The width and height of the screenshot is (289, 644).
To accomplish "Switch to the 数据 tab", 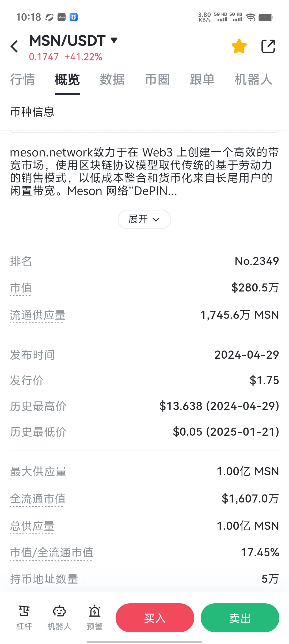I will (112, 79).
